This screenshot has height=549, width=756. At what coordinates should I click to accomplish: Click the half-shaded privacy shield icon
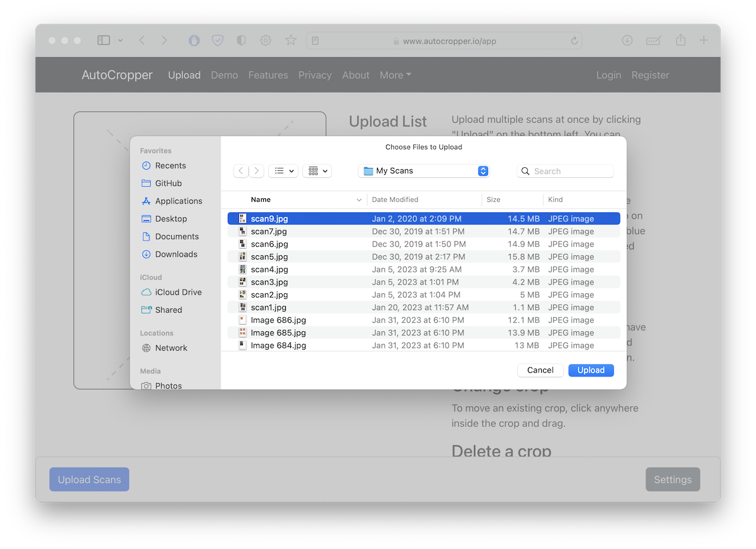(x=241, y=41)
